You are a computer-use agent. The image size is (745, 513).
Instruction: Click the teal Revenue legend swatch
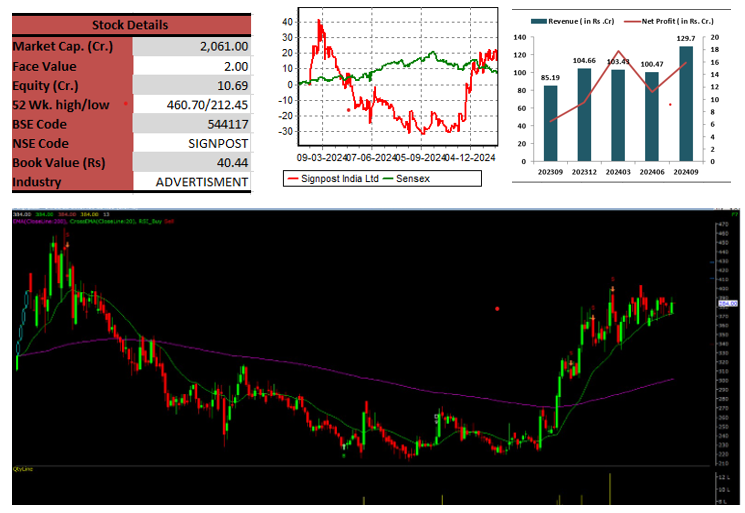(539, 21)
